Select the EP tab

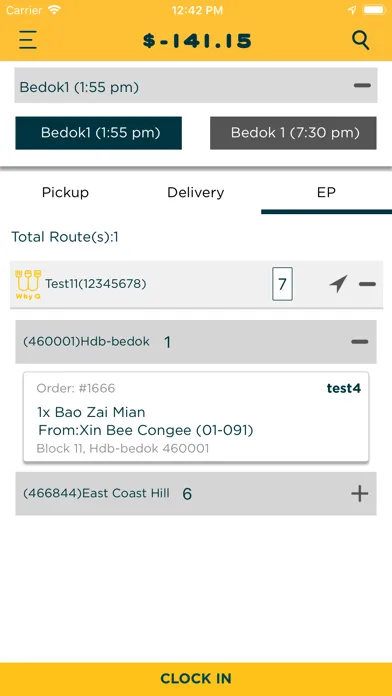point(326,193)
